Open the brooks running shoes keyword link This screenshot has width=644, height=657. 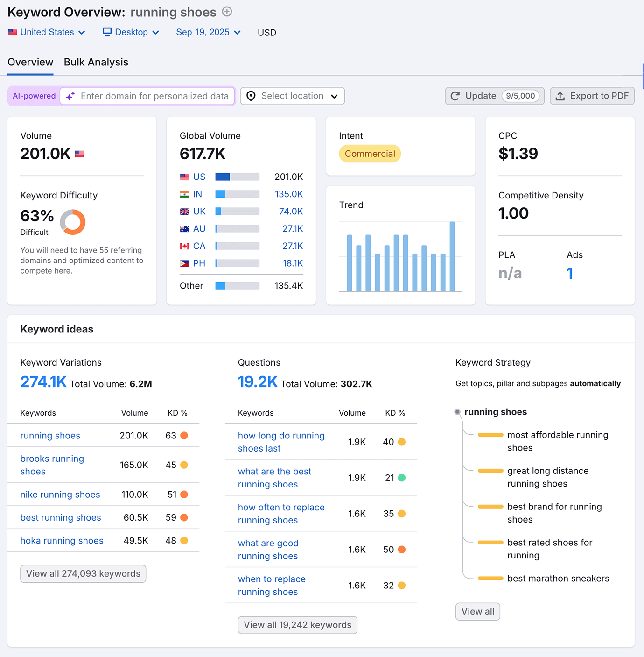pyautogui.click(x=52, y=465)
